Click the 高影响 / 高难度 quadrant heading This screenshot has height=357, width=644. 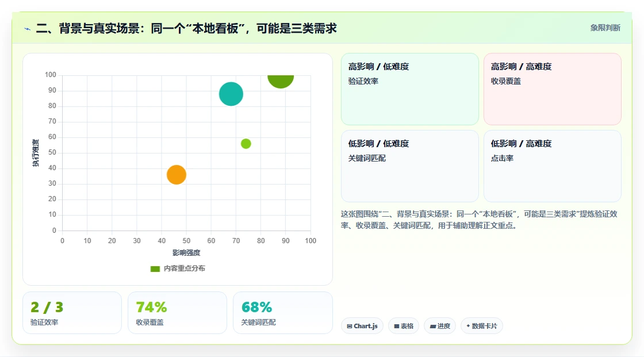click(521, 67)
